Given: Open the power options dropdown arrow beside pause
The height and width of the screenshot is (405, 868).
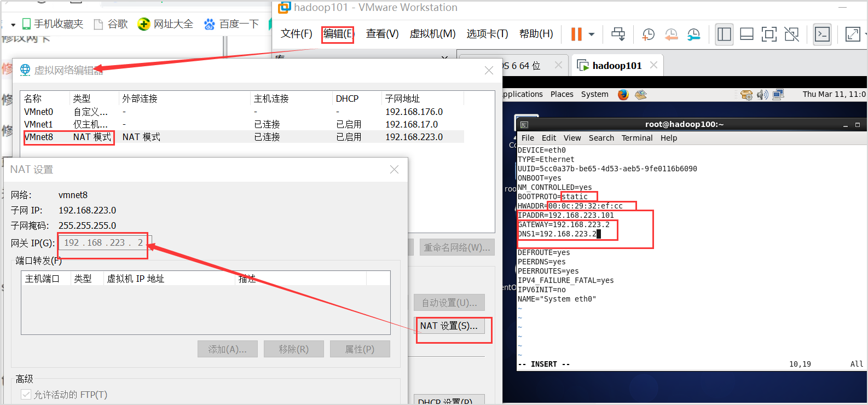Looking at the screenshot, I should (x=592, y=34).
